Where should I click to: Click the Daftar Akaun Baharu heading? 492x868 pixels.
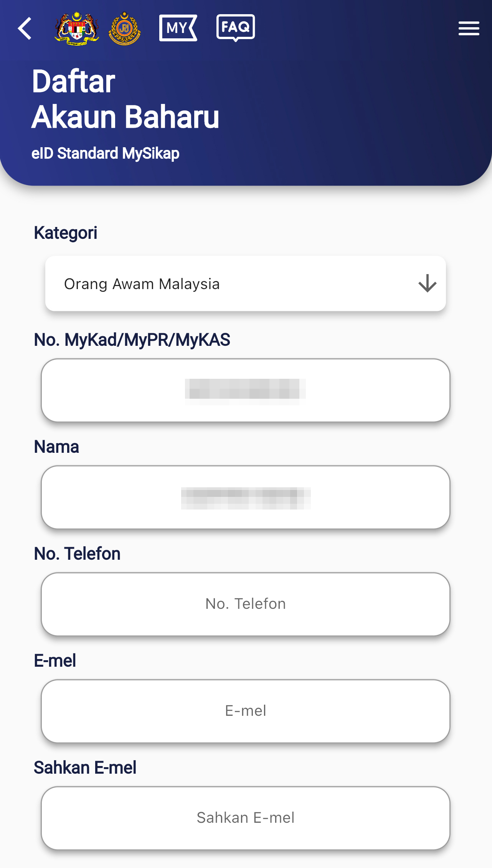click(125, 99)
